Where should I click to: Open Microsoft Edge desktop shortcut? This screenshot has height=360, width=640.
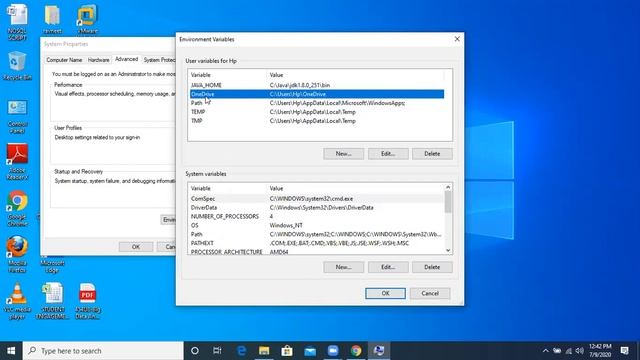tap(52, 264)
